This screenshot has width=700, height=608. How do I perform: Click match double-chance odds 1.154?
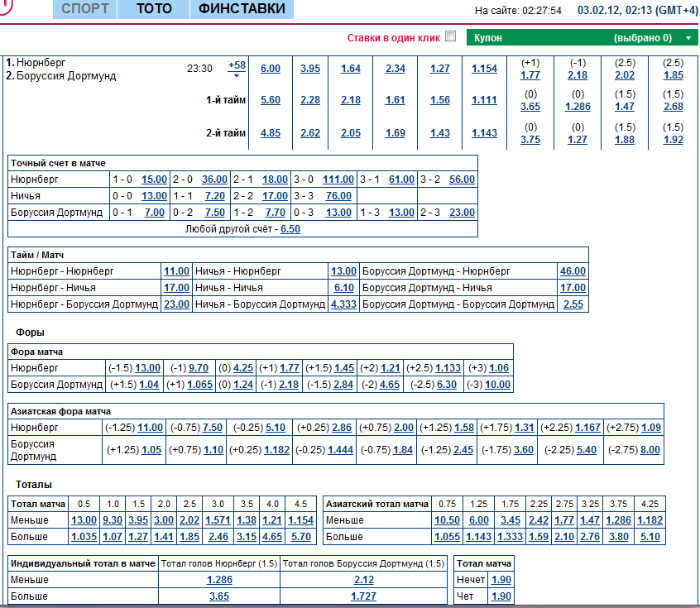484,69
